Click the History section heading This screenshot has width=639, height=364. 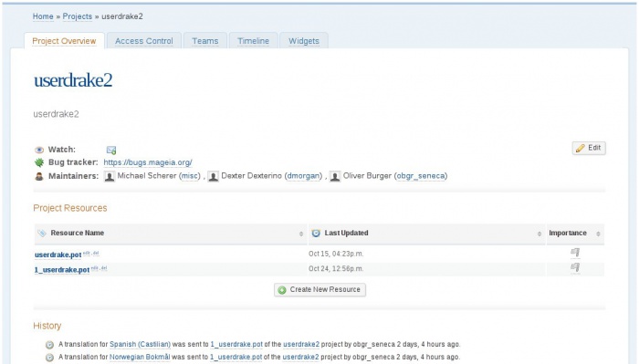click(x=47, y=326)
